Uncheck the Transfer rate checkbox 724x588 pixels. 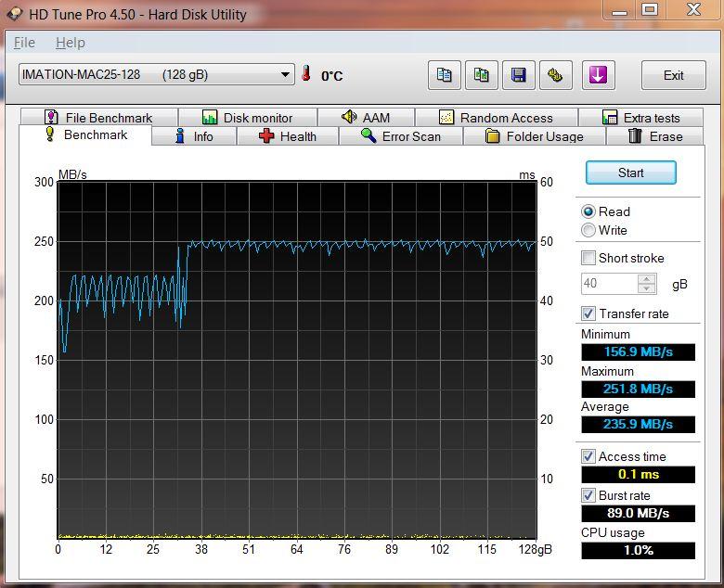click(588, 313)
